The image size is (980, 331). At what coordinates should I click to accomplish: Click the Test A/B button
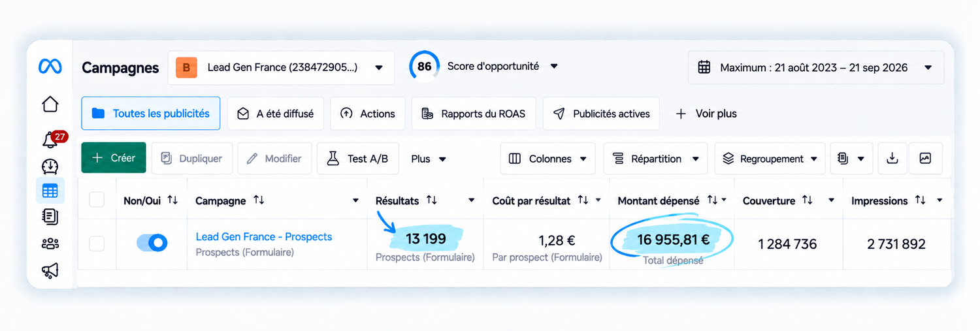[357, 159]
